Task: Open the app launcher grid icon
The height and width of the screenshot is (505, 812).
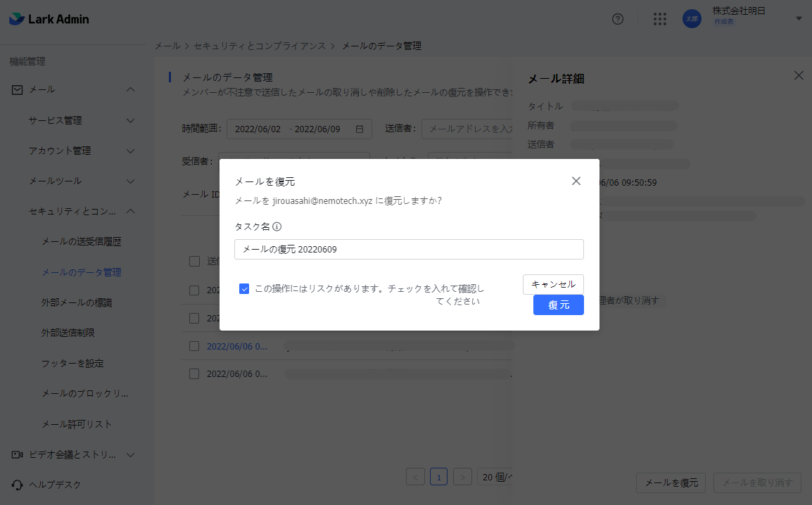Action: [x=659, y=19]
